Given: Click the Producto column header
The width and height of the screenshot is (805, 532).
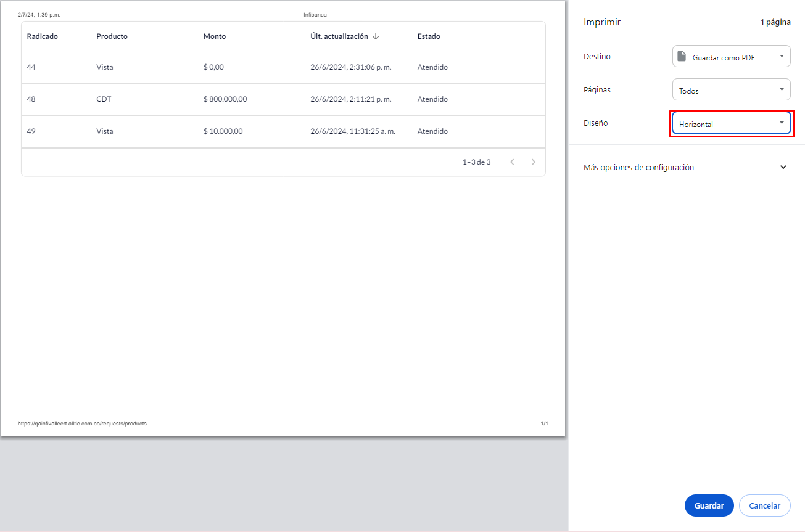Looking at the screenshot, I should pos(112,36).
